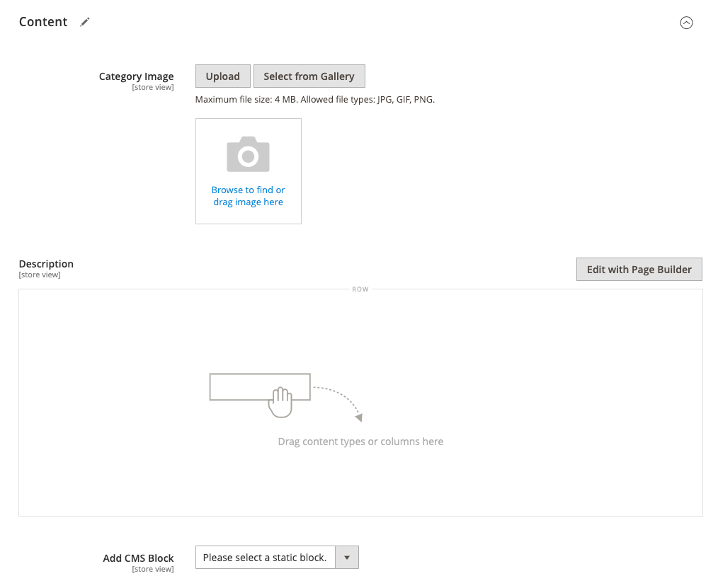Screen dimensions: 718x588
Task: Click the Add CMS Block label
Action: 138,558
